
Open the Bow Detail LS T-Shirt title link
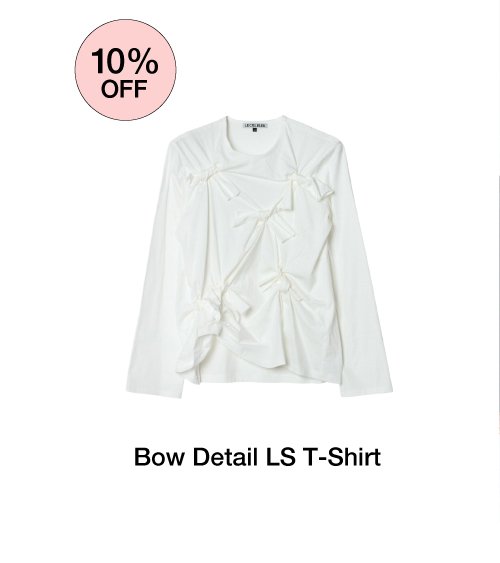[257, 457]
